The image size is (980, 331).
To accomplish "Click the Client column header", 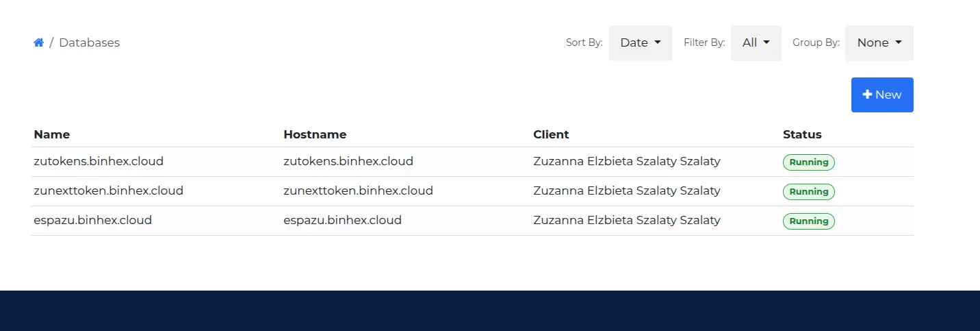I will (551, 134).
